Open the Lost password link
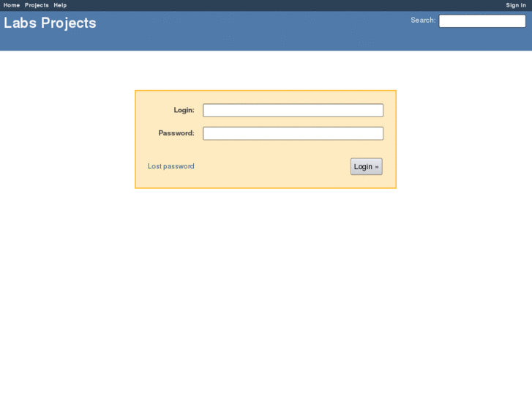The image size is (532, 399). tap(171, 166)
